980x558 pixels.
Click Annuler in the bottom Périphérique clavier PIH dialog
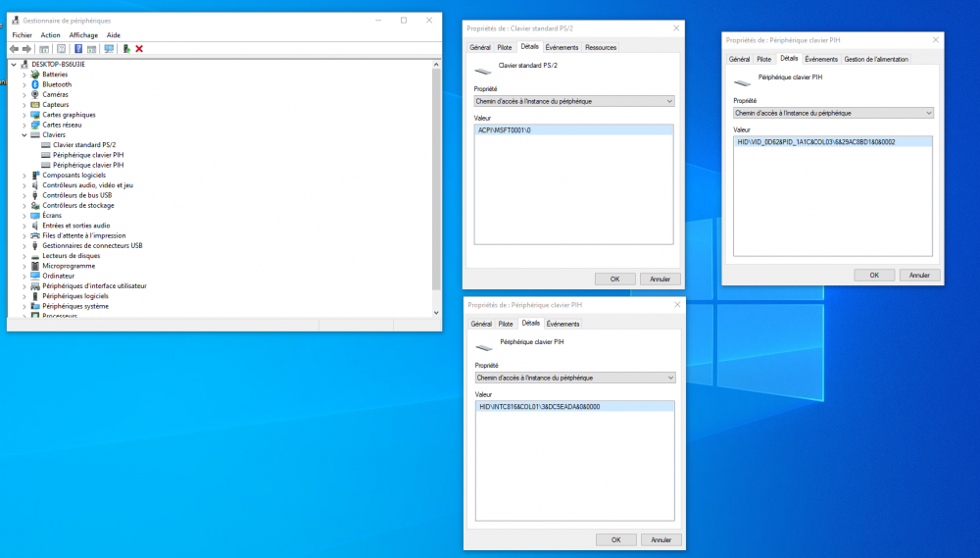[x=661, y=540]
